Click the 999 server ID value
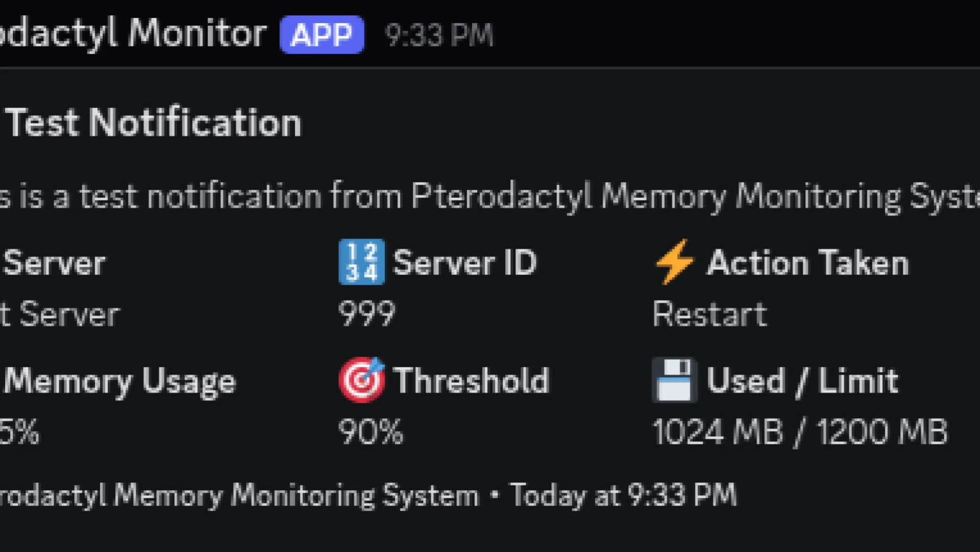This screenshot has width=980, height=552. 367,313
